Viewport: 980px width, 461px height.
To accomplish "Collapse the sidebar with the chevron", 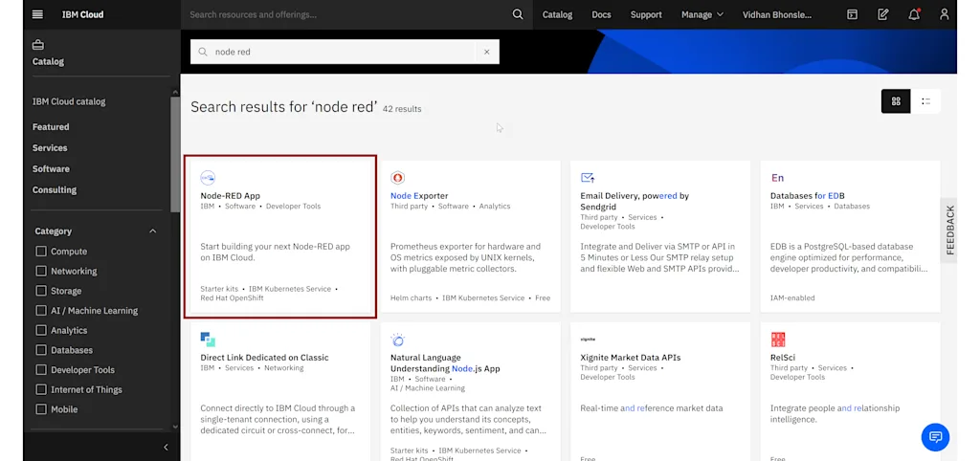I will pos(166,447).
